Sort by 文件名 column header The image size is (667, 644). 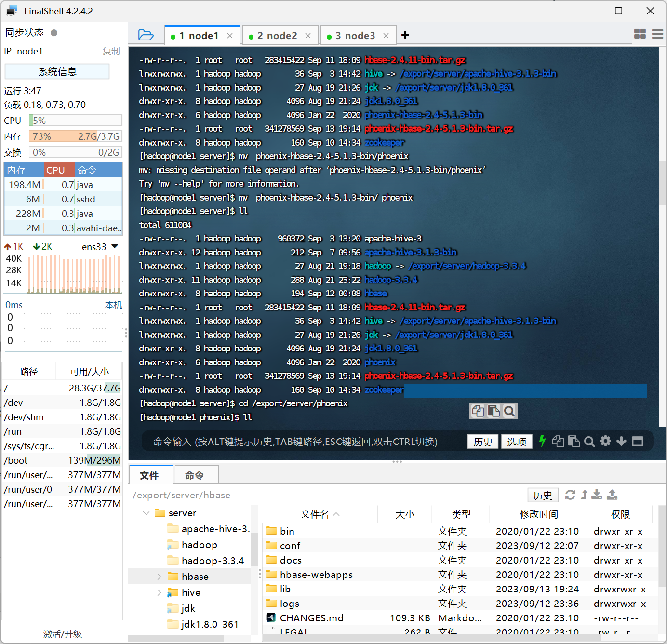tap(320, 514)
